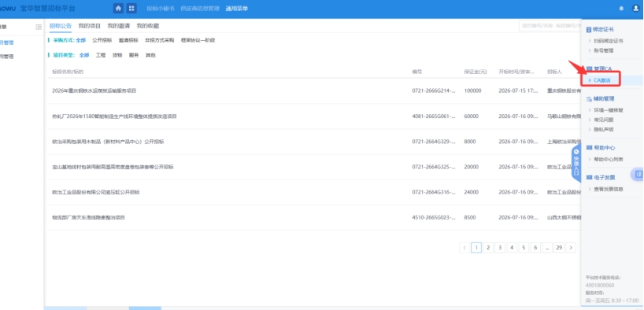This screenshot has width=644, height=310.
Task: Click the project search input field
Action: 550,26
